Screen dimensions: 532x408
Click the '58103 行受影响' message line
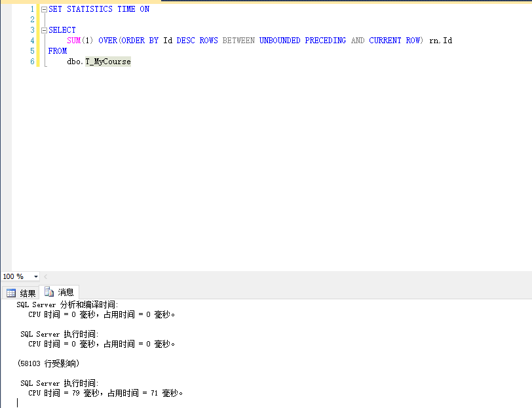coord(48,363)
